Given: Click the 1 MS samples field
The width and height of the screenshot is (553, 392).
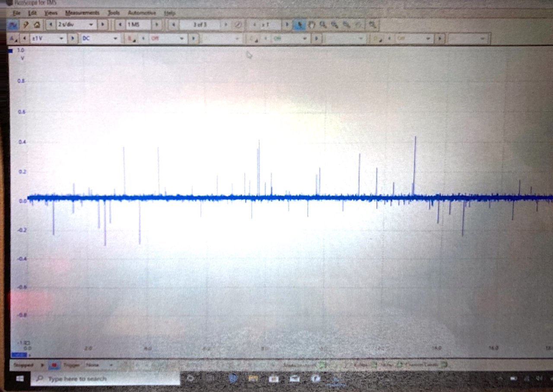Looking at the screenshot, I should point(138,25).
